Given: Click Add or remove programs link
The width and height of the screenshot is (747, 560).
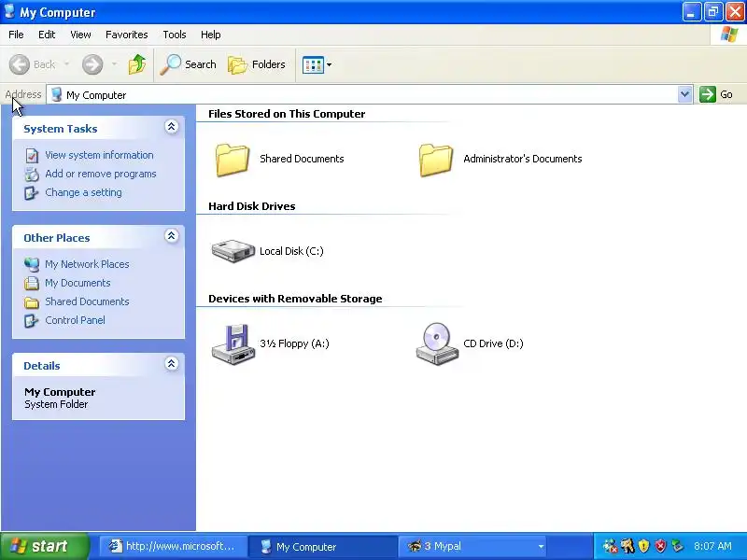Looking at the screenshot, I should tap(101, 174).
